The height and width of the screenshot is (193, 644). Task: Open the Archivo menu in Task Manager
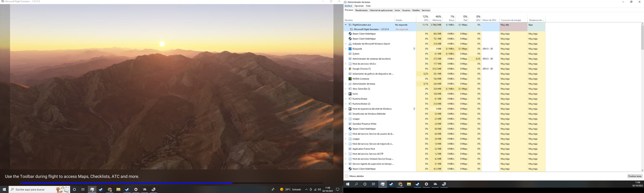point(348,6)
